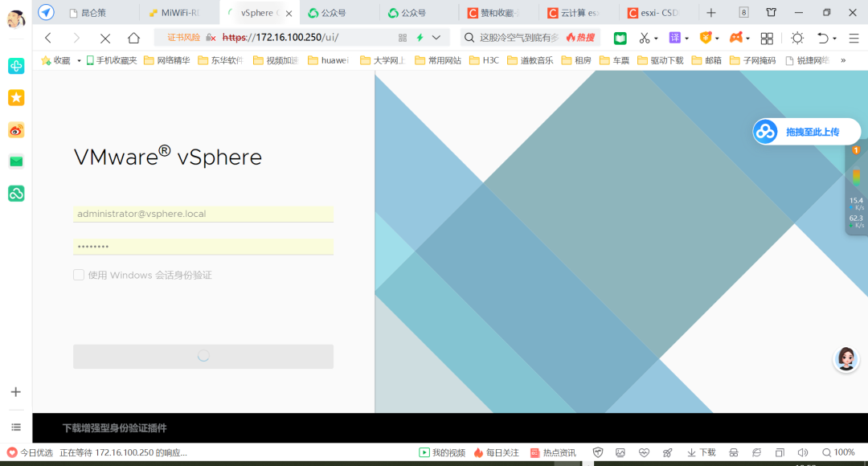868x466 pixels.
Task: Switch to the 赞和收藏 tab
Action: 498,13
